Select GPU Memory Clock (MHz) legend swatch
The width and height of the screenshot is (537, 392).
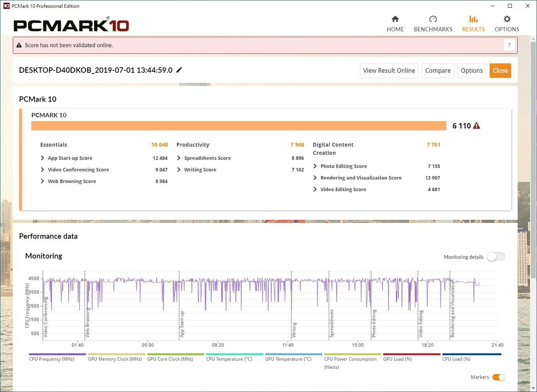click(x=117, y=354)
